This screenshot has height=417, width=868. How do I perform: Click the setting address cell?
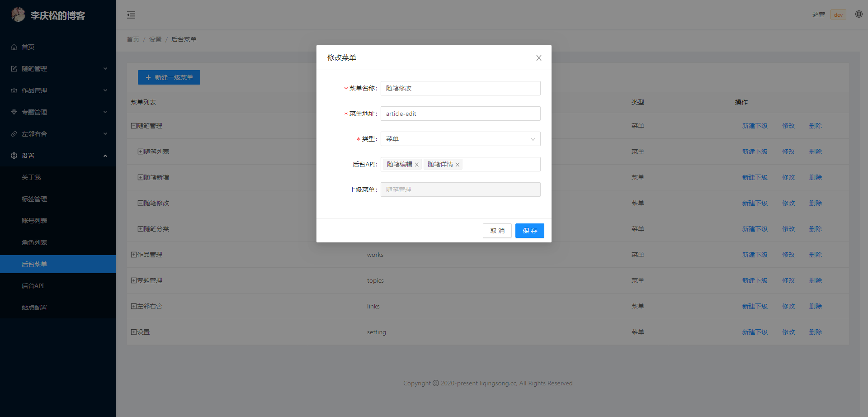pos(377,332)
